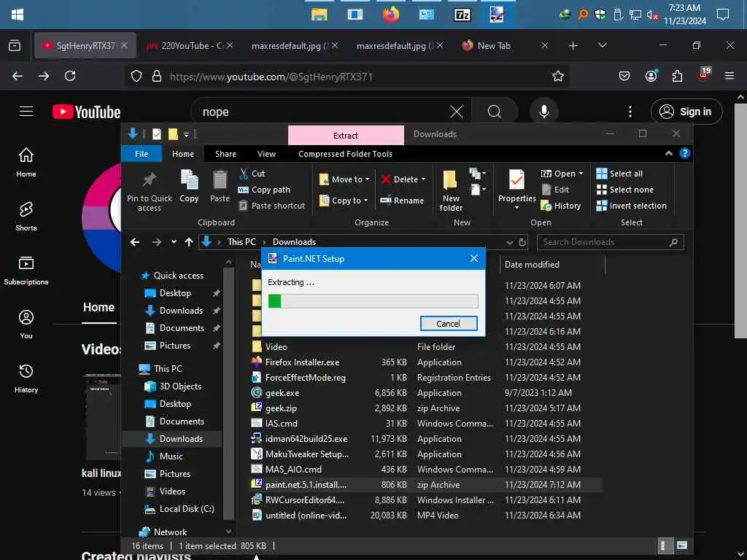747x560 pixels.
Task: Click Select all
Action: (x=619, y=174)
